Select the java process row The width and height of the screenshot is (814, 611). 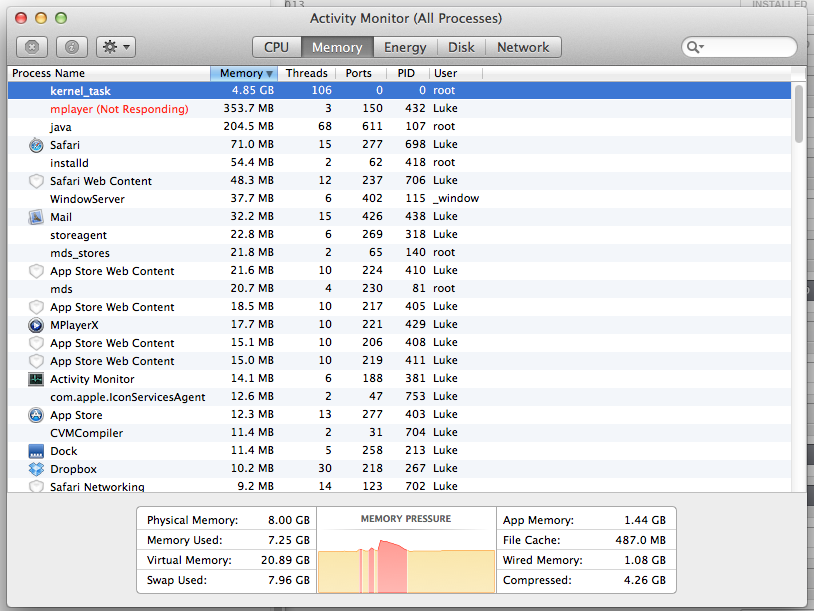[x=399, y=127]
